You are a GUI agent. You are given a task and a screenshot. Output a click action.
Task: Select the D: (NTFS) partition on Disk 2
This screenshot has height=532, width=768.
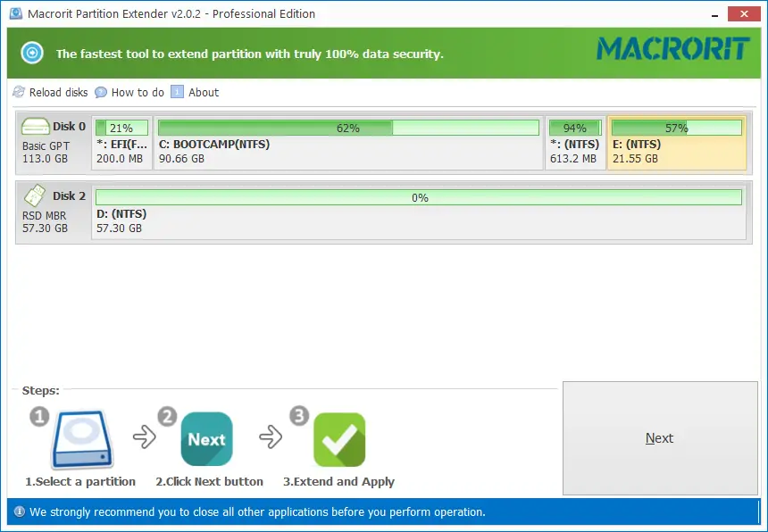pyautogui.click(x=419, y=212)
